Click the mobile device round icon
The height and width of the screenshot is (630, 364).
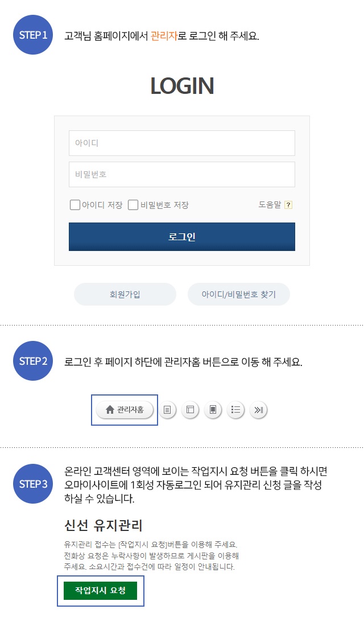click(x=213, y=410)
